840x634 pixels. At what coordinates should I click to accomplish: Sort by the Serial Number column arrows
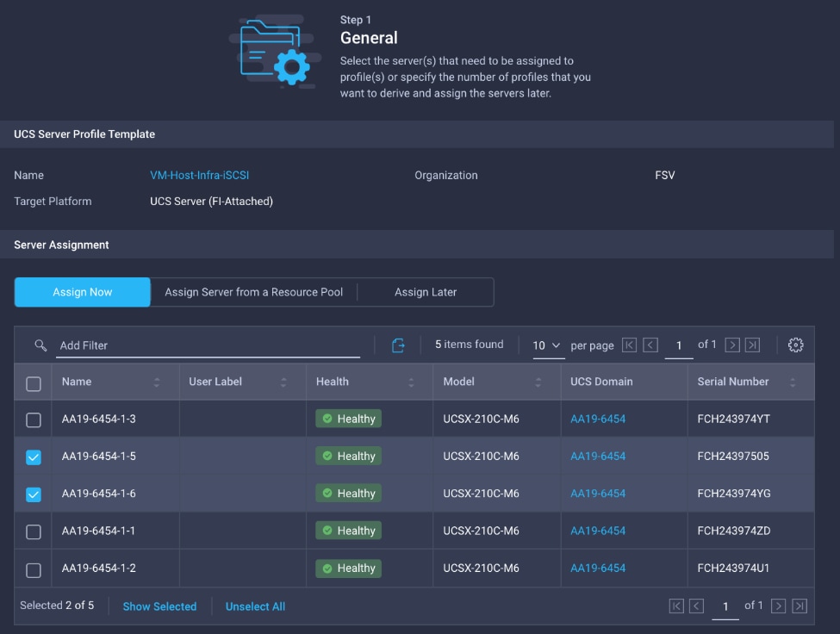[x=793, y=382]
